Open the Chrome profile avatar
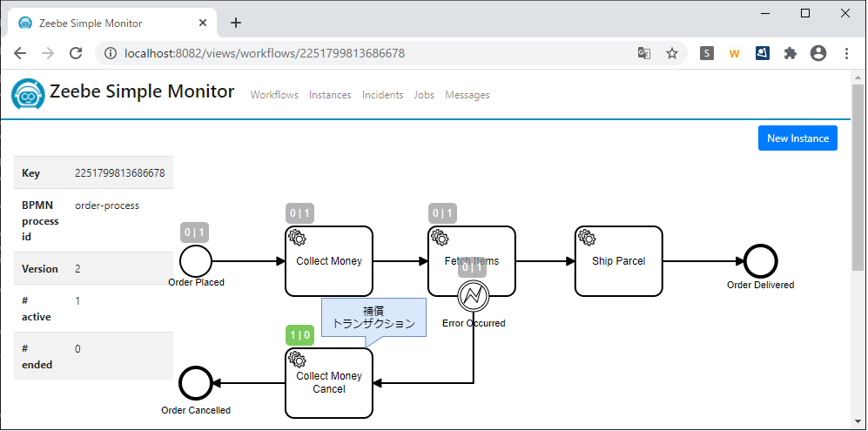This screenshot has height=431, width=868. click(x=818, y=53)
